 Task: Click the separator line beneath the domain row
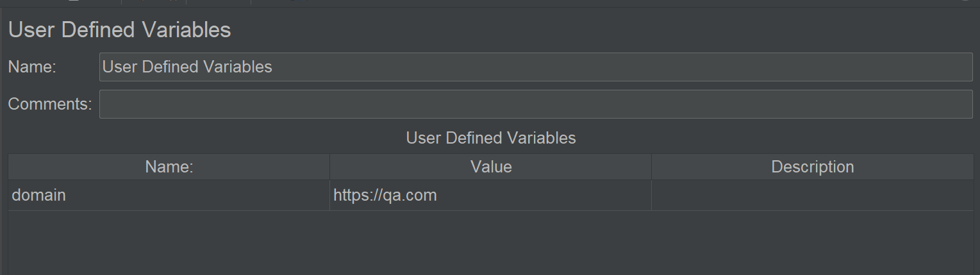click(x=491, y=210)
